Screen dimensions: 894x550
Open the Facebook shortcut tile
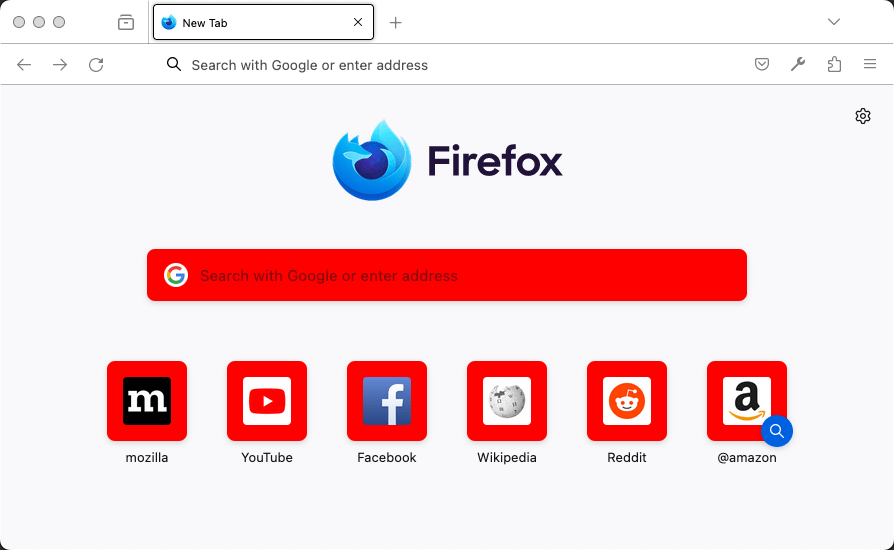(387, 401)
